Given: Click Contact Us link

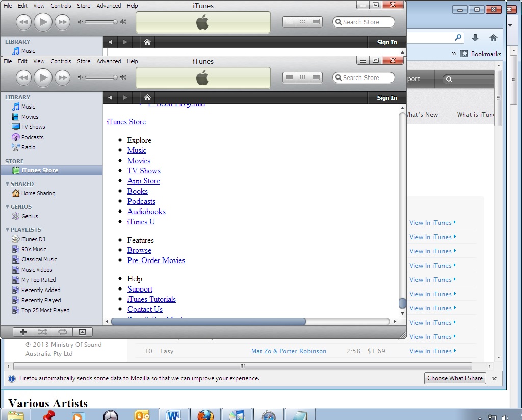Looking at the screenshot, I should tap(145, 309).
